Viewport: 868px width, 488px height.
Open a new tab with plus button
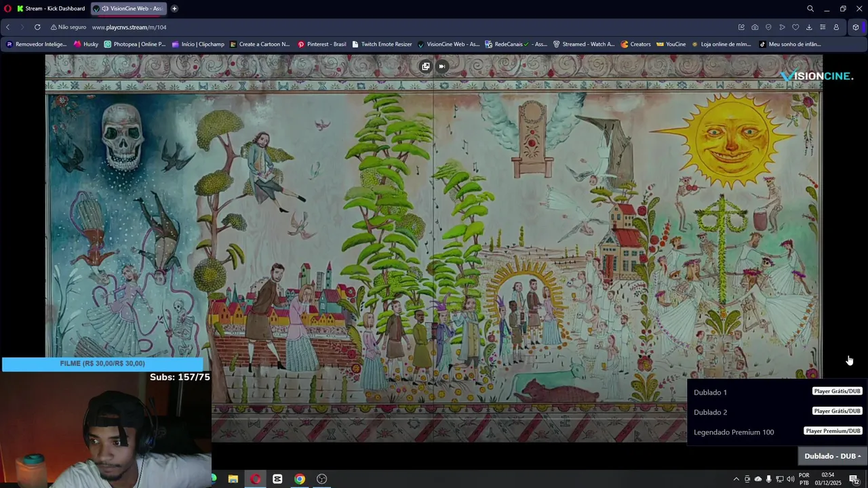174,9
